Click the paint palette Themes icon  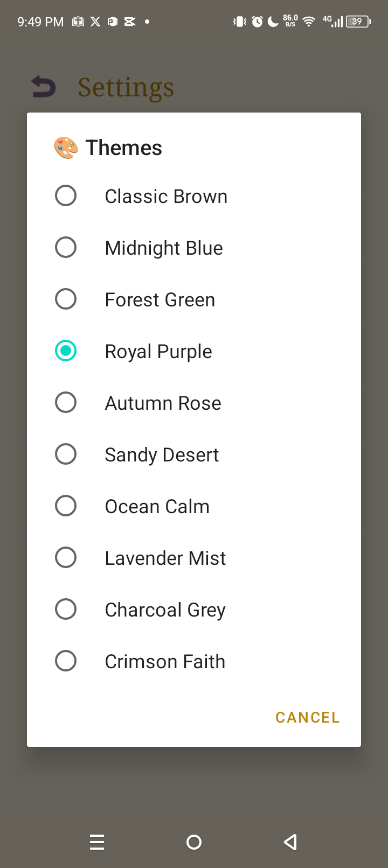tap(66, 148)
